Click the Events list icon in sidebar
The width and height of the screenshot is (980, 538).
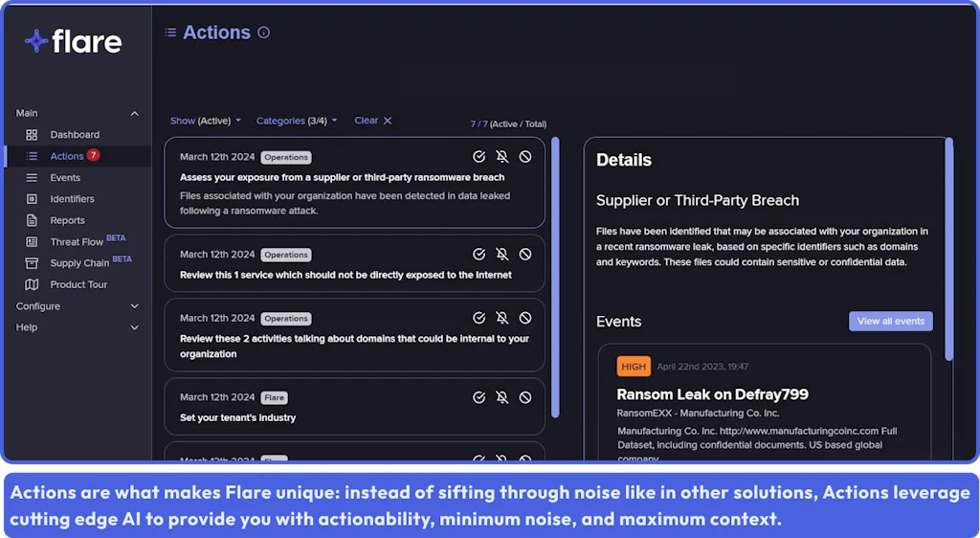(x=32, y=177)
